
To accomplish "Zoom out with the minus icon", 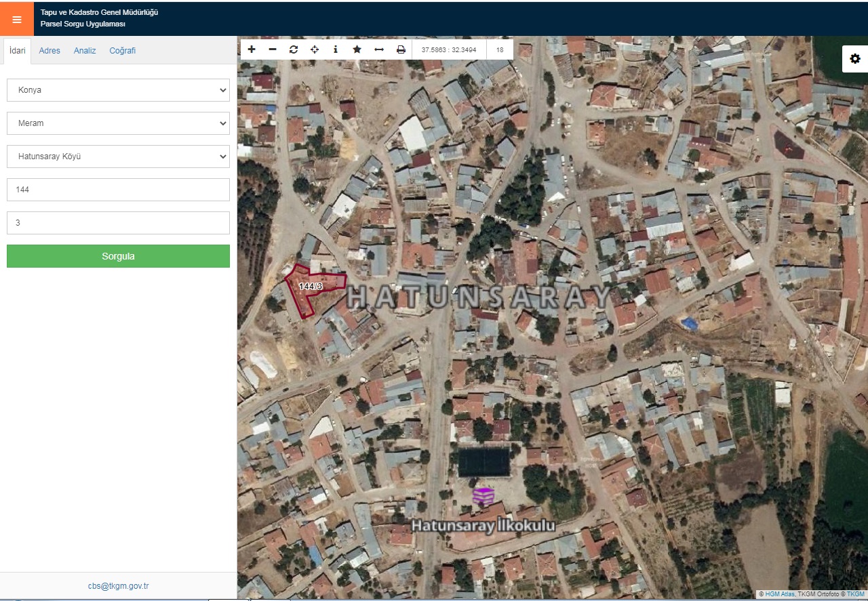I will coord(273,49).
